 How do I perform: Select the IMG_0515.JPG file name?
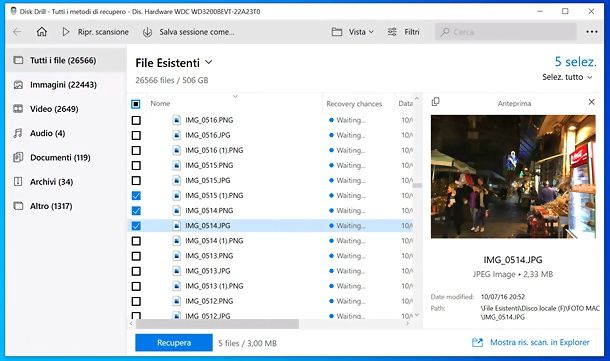point(207,180)
